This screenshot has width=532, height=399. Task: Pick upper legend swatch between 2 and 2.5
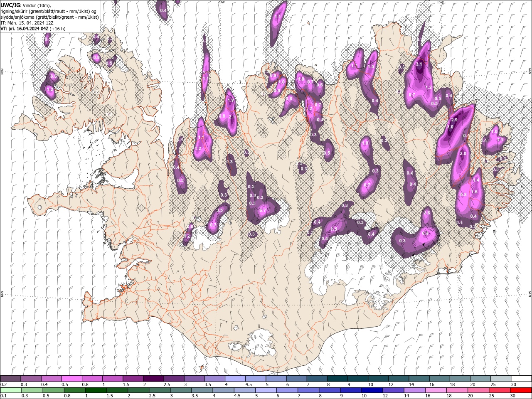153,379
